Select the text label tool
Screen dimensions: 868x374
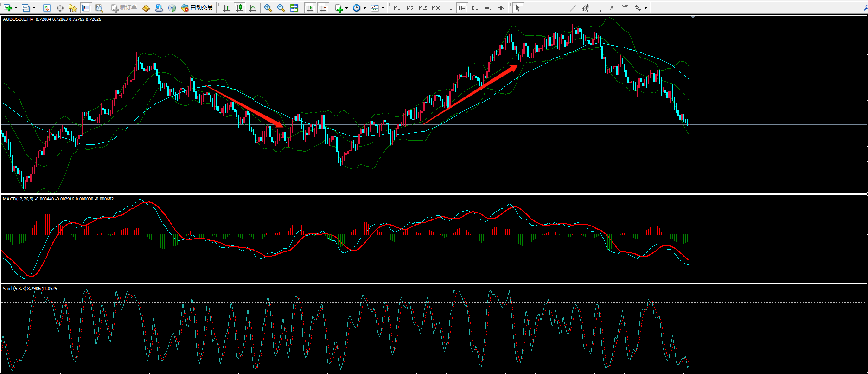[x=625, y=8]
